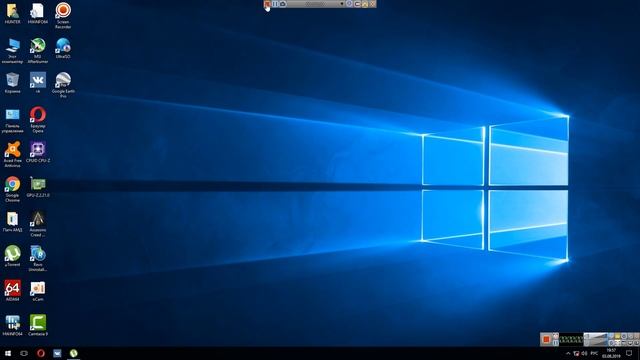Open the Windows Start menu
Screen dimensions: 640x360
click(8, 353)
